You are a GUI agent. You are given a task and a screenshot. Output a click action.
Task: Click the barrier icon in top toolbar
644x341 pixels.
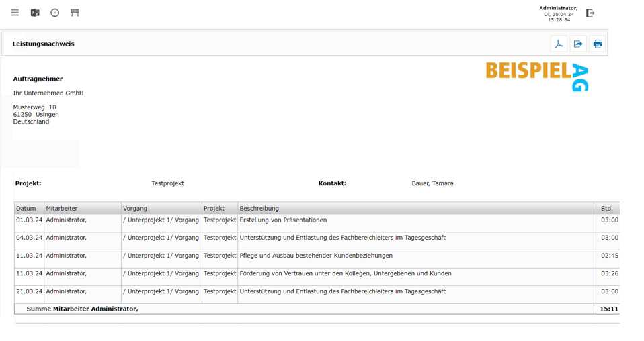point(75,13)
